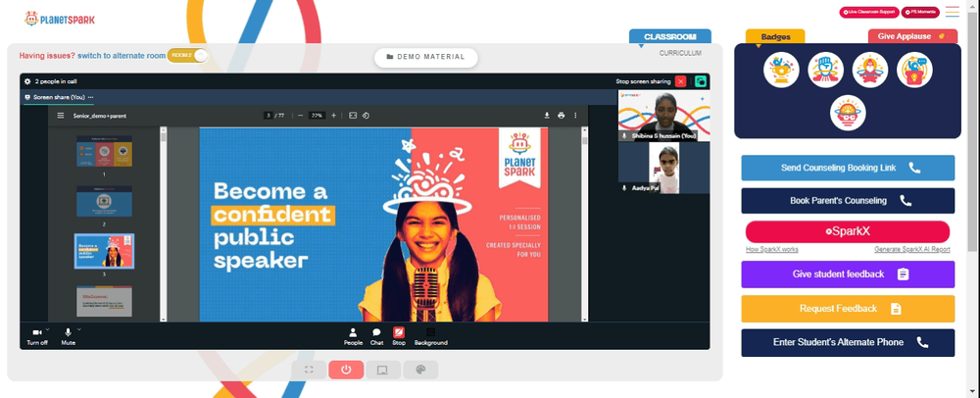980x398 pixels.
Task: Open Screen share (You) three-dot menu
Action: (x=90, y=97)
